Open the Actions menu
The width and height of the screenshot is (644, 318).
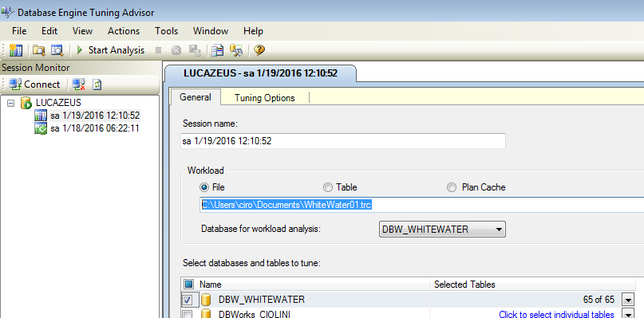(124, 31)
